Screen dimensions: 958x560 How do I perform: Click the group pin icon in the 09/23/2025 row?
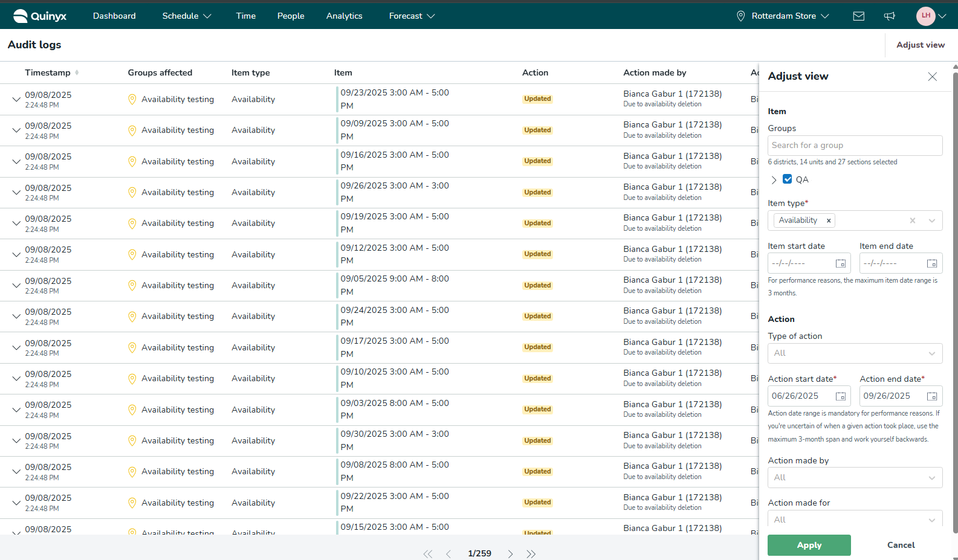click(x=132, y=100)
